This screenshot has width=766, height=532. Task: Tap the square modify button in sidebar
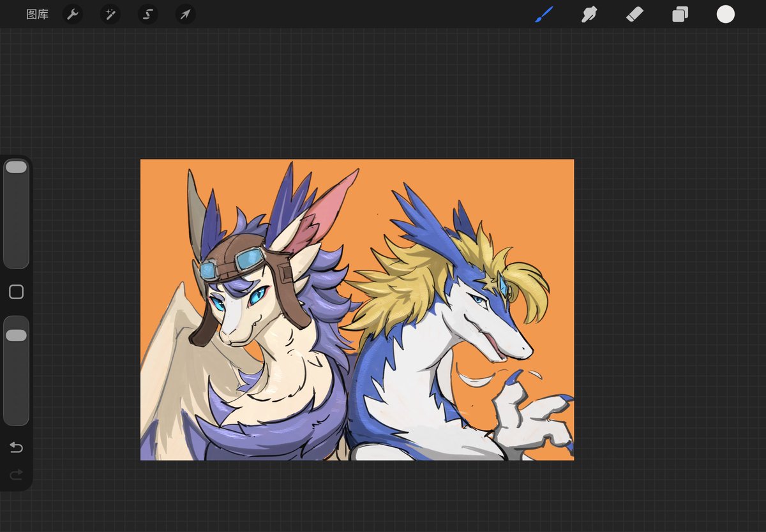tap(16, 292)
